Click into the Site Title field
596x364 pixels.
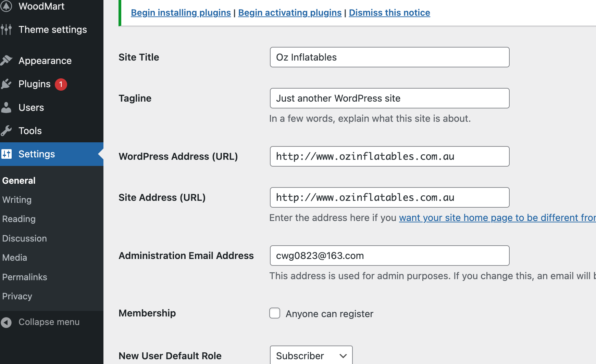pos(389,57)
